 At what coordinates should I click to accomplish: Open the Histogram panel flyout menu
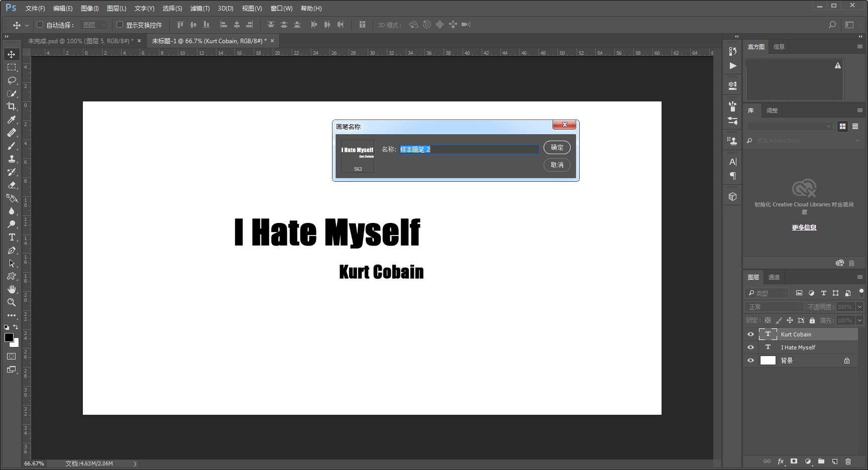[x=860, y=47]
